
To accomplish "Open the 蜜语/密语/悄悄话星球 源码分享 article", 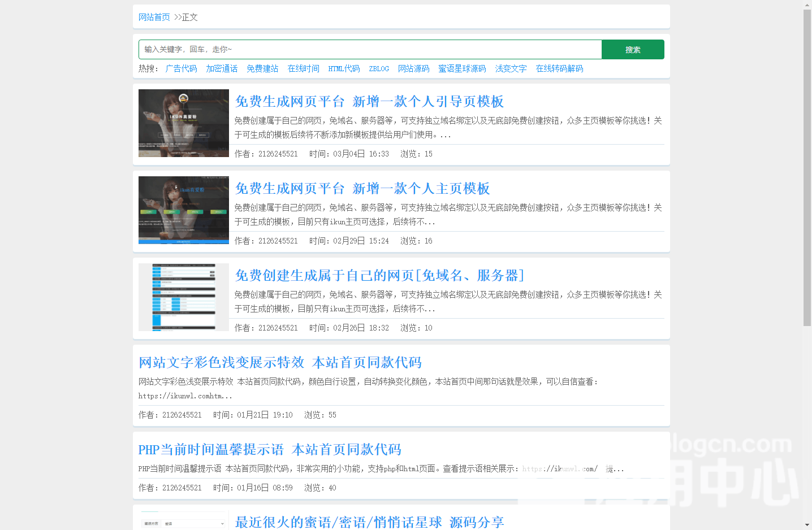I will pyautogui.click(x=369, y=523).
